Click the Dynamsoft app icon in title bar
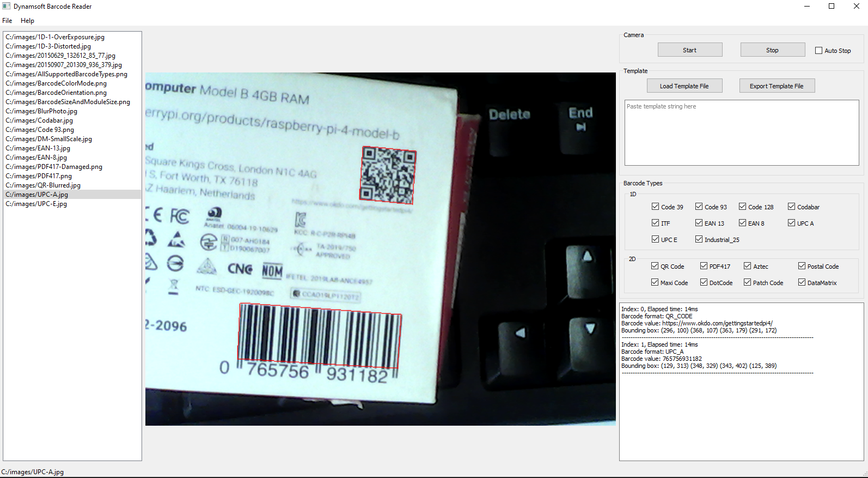 tap(7, 7)
